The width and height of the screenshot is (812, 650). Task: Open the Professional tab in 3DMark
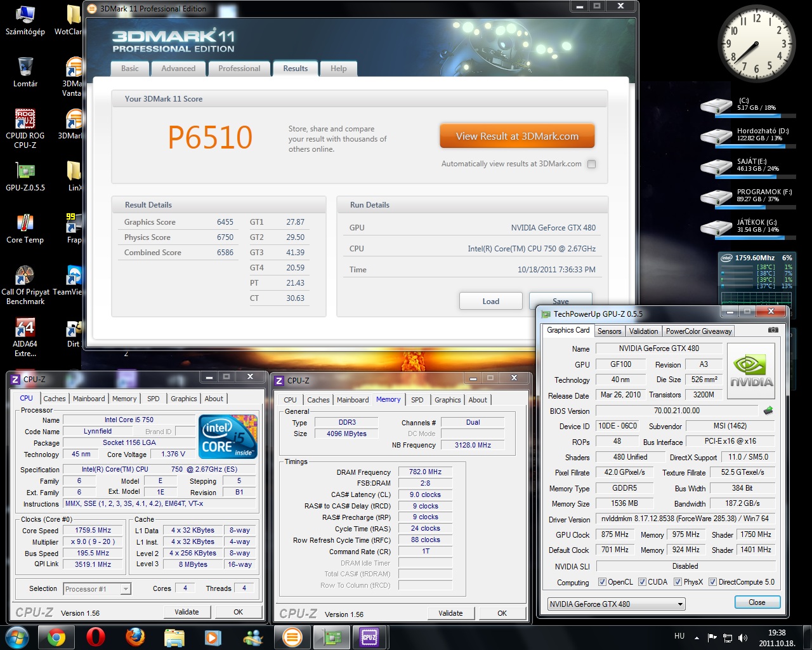239,69
